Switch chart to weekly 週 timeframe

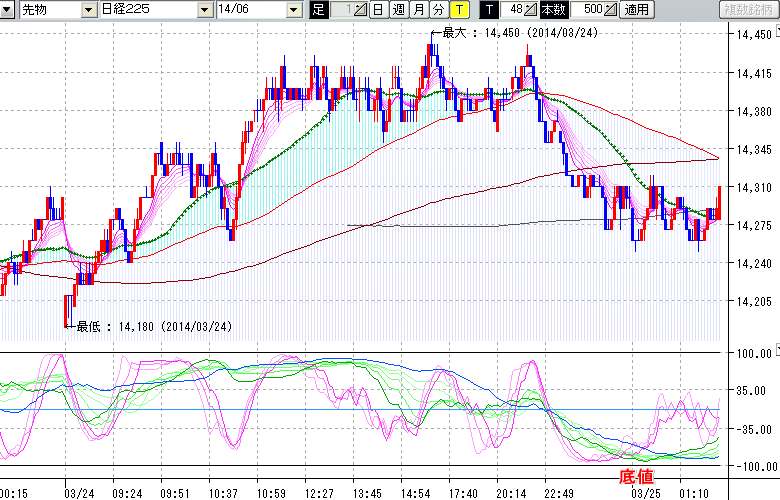(398, 10)
